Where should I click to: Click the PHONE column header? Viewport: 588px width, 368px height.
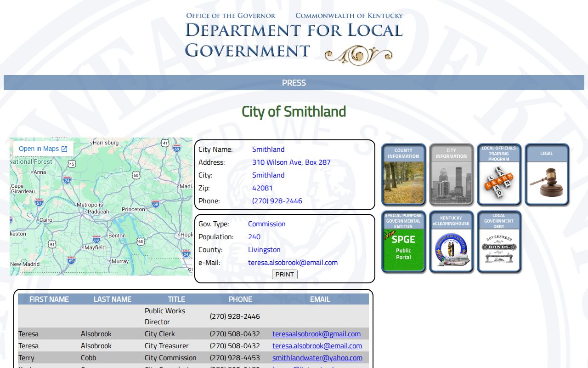pos(240,299)
